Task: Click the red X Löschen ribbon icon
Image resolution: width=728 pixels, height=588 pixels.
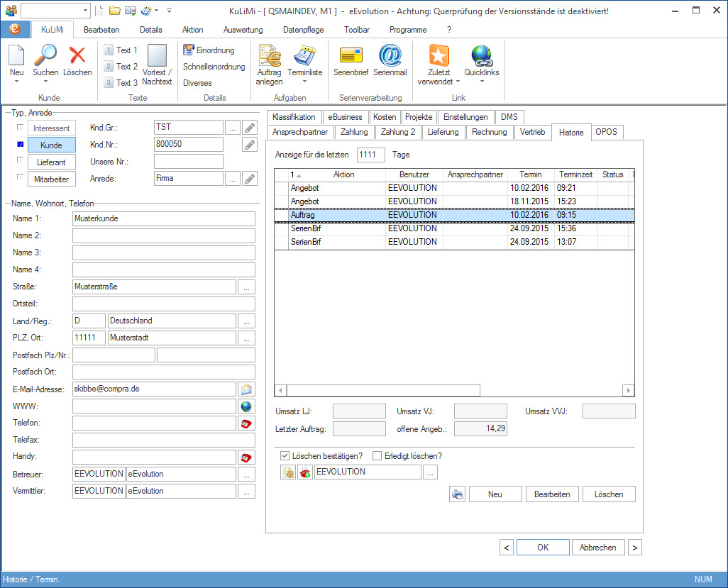Action: click(x=77, y=55)
